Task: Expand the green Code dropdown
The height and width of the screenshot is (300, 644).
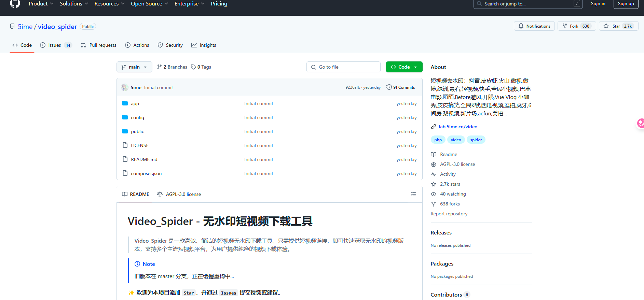Action: pos(404,67)
